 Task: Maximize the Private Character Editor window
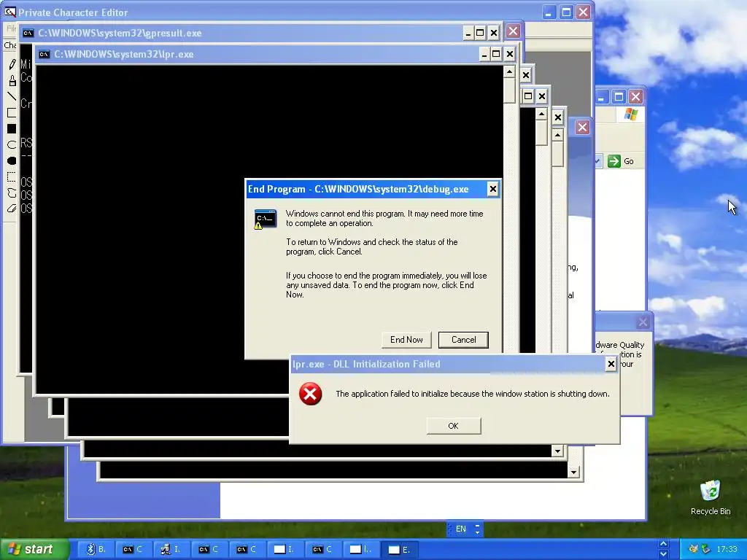pyautogui.click(x=566, y=12)
